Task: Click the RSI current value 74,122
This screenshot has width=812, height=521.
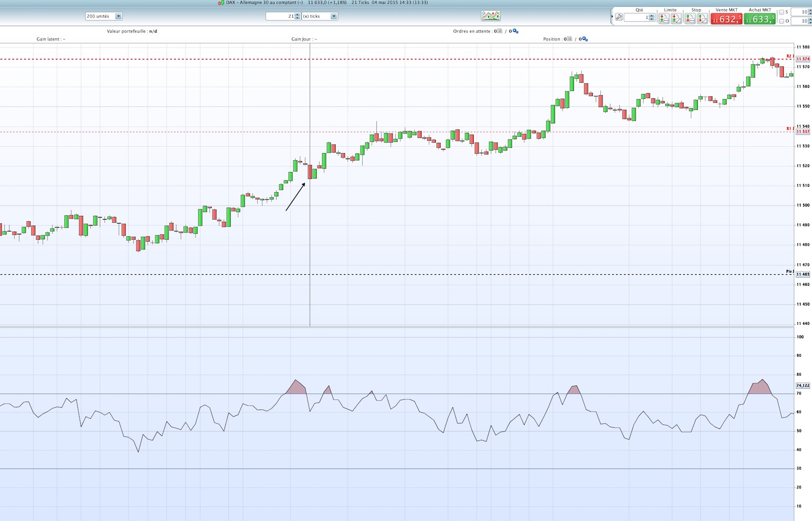Action: coord(803,386)
